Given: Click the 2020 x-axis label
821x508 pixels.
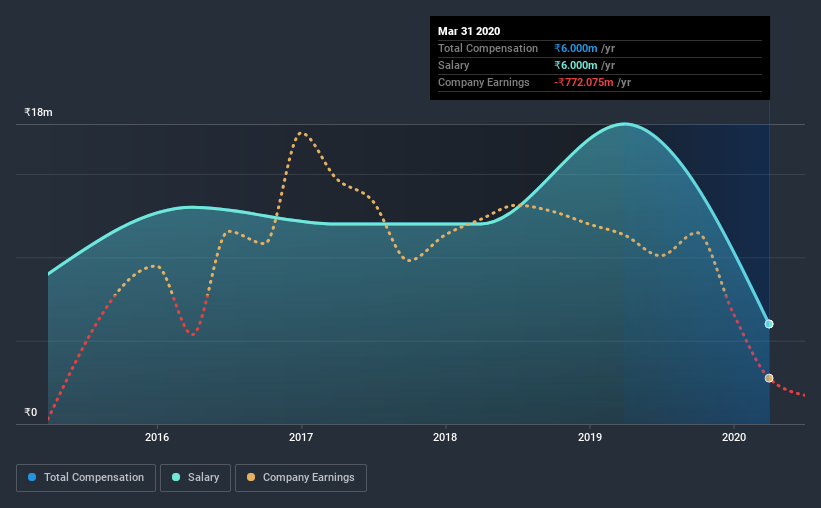Looking at the screenshot, I should click(x=734, y=437).
